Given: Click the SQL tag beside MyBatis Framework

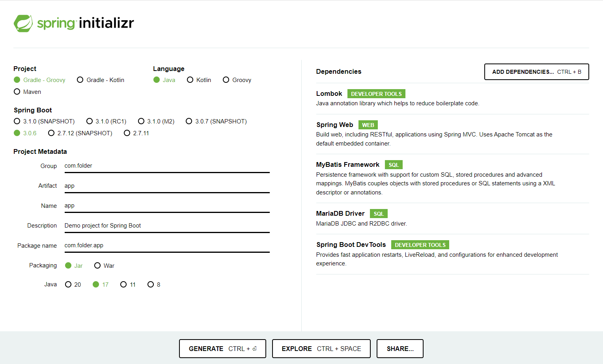Looking at the screenshot, I should (394, 165).
